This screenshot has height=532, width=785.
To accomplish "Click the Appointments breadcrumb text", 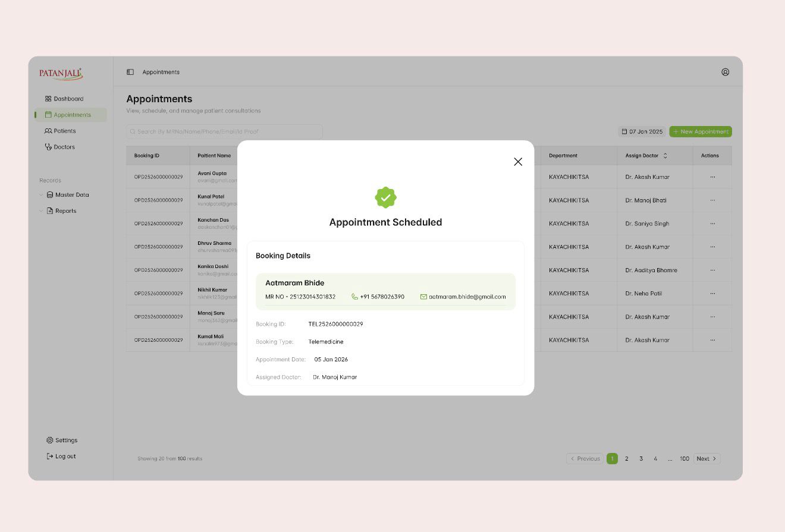I will pyautogui.click(x=161, y=72).
